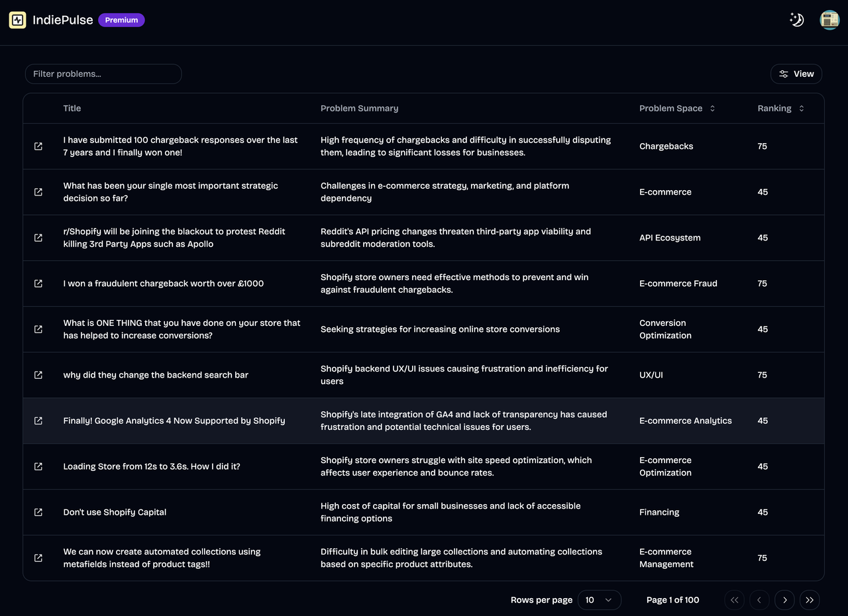The image size is (848, 616).
Task: Click the 'API Ecosystem' problem space cell
Action: click(x=670, y=238)
